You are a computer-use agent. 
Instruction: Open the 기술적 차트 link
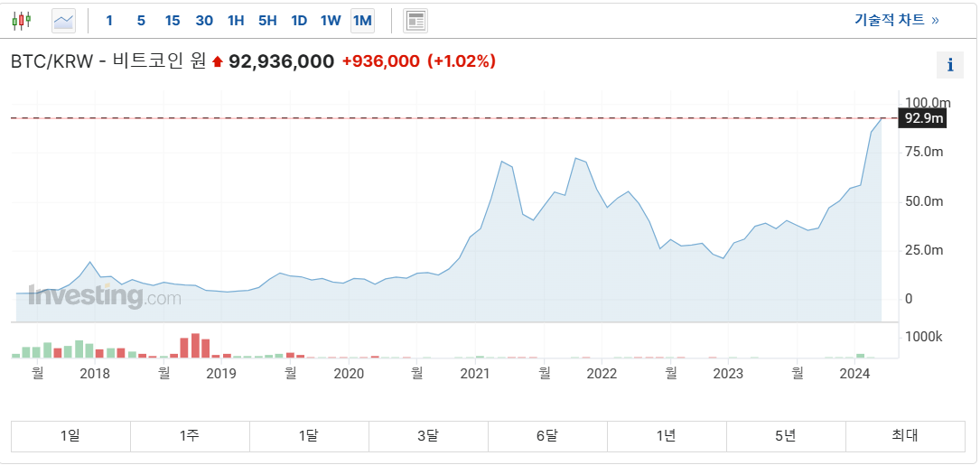897,19
